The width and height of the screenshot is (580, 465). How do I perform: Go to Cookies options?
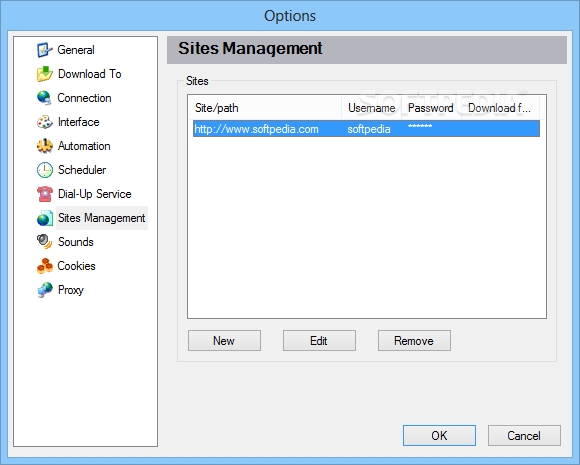pyautogui.click(x=77, y=266)
